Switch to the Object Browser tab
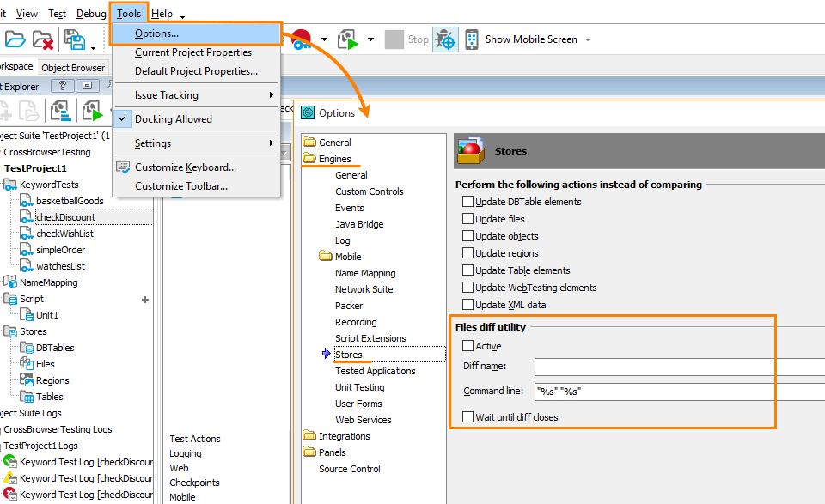Viewport: 825px width, 504px height. click(73, 67)
